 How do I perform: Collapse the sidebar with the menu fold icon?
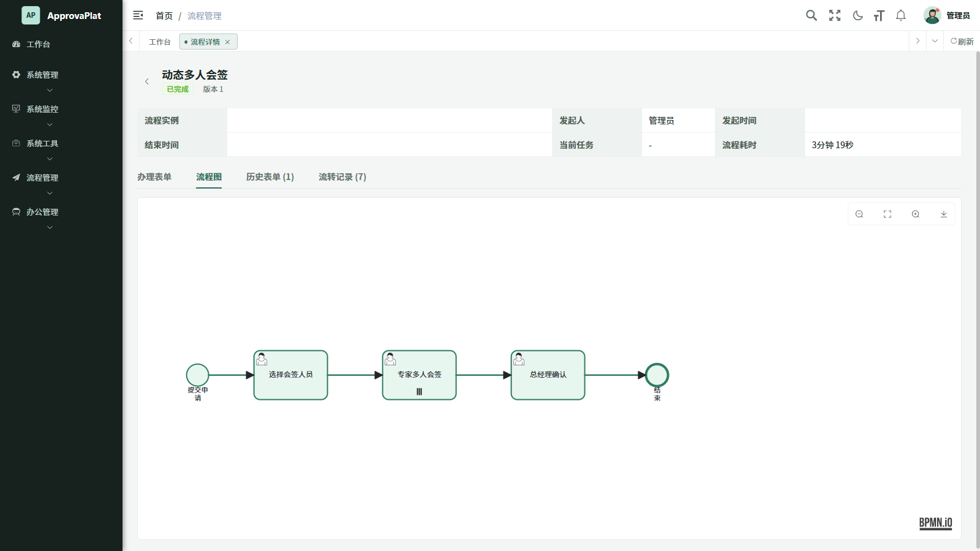[138, 15]
